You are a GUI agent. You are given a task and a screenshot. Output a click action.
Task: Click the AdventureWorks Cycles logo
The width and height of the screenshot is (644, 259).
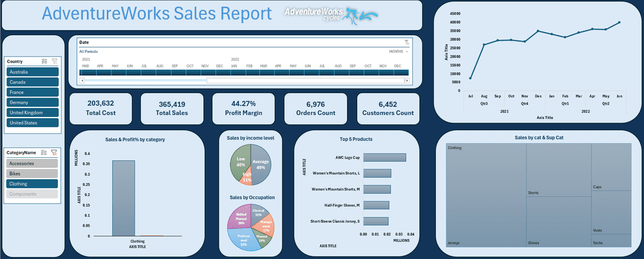[x=331, y=16]
